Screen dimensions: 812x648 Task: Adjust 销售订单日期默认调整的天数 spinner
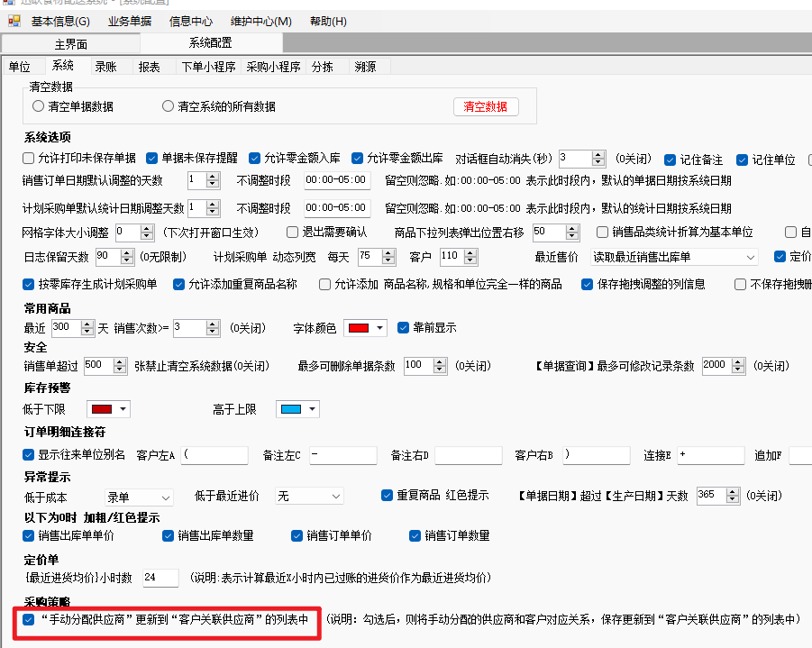213,180
